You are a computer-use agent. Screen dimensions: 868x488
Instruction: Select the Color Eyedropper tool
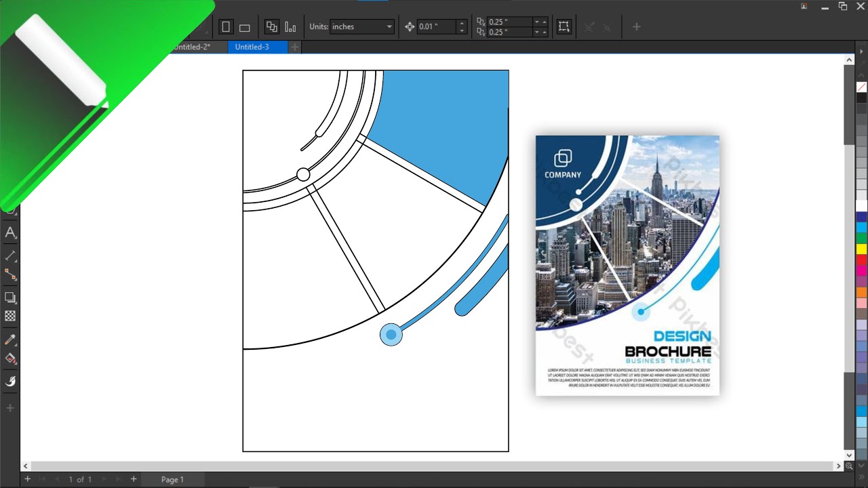(x=10, y=339)
